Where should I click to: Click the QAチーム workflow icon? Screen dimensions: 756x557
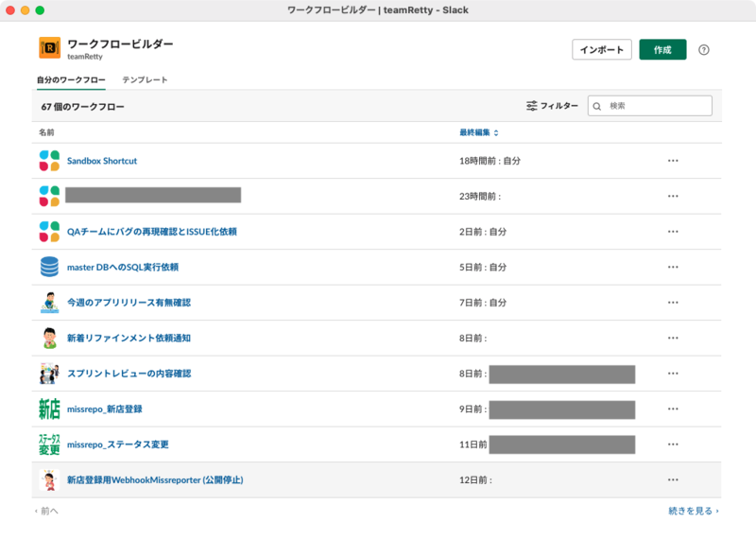point(49,232)
